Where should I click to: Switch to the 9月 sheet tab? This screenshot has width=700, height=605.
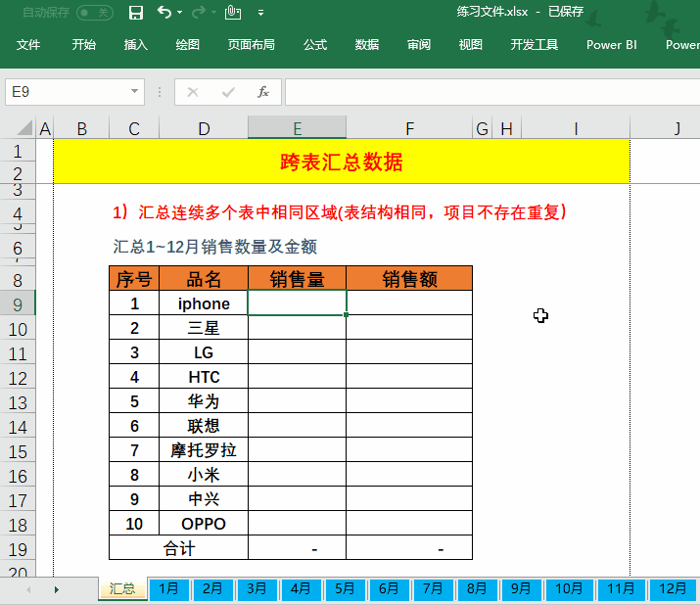coord(521,589)
